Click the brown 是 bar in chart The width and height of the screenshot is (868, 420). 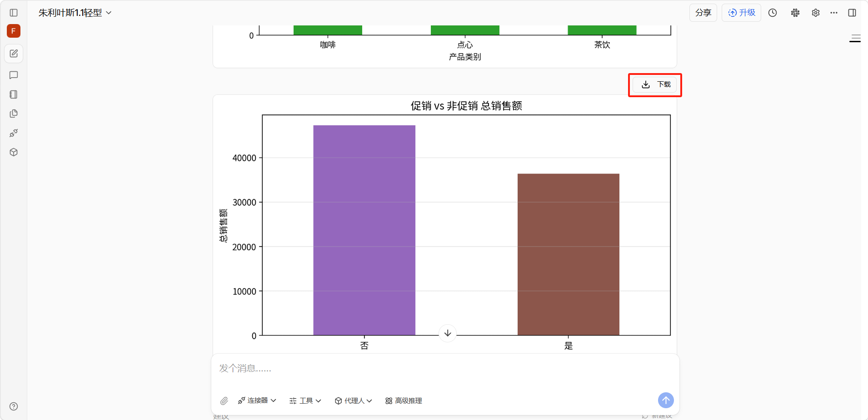568,254
